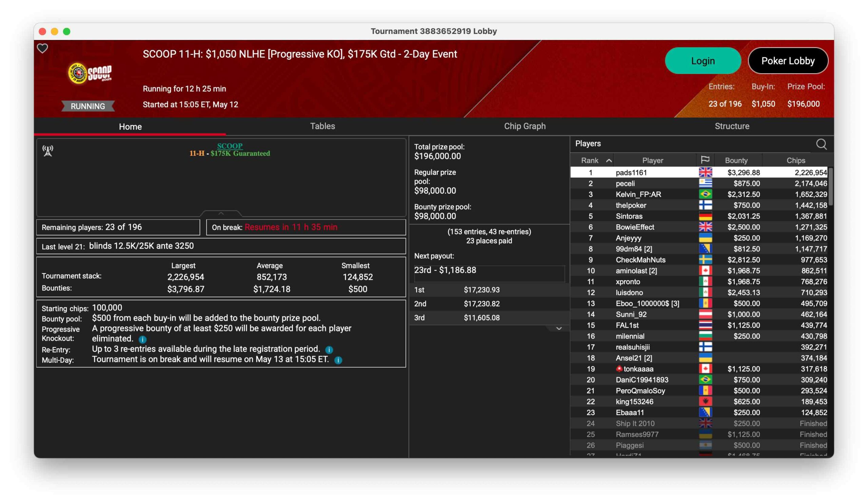
Task: Switch to the Tables tab
Action: pyautogui.click(x=322, y=126)
